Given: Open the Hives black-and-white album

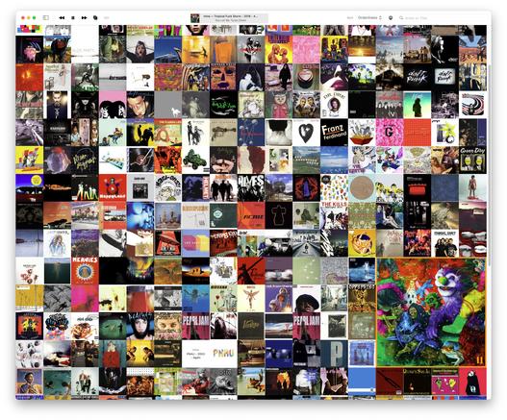Looking at the screenshot, I should coord(251,188).
